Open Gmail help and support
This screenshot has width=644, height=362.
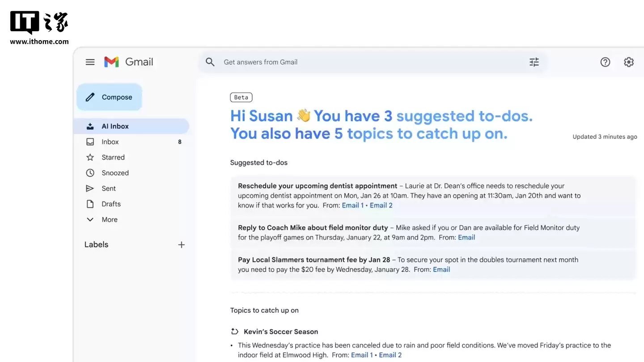pyautogui.click(x=605, y=62)
